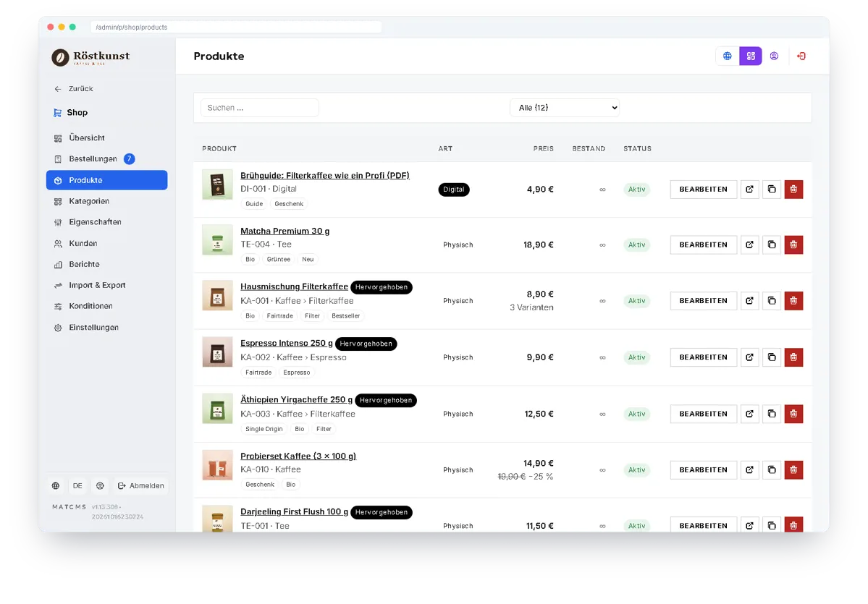Open the user profile icon in header

(x=774, y=56)
